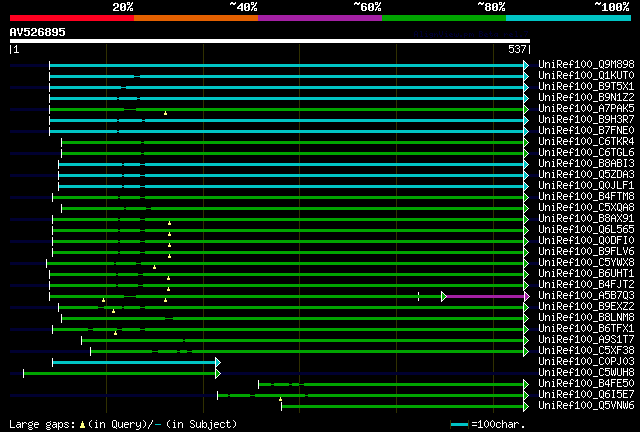Click the AV526895 query name
The height and width of the screenshot is (432, 640).
pos(38,32)
